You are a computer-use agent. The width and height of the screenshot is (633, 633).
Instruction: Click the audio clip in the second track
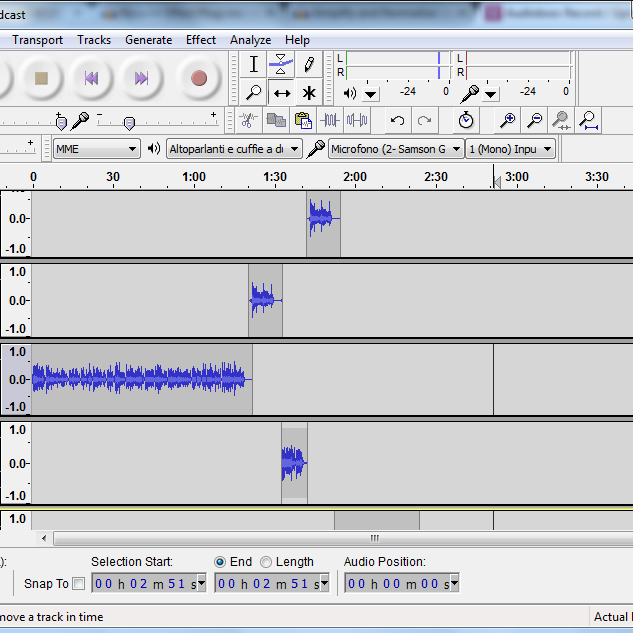(x=265, y=300)
